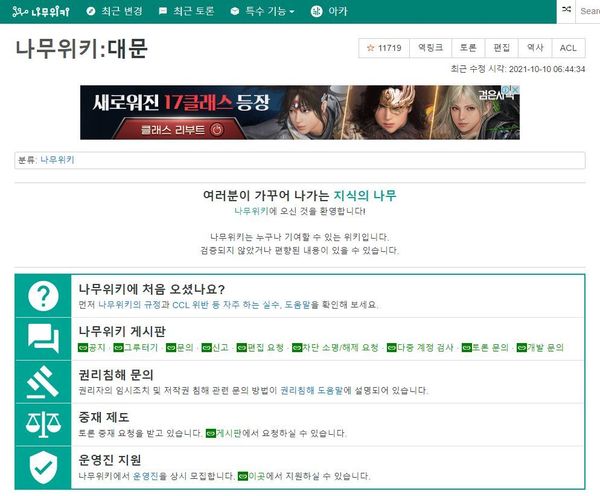Open the 나무위키 category link
The image size is (600, 496).
[x=57, y=160]
